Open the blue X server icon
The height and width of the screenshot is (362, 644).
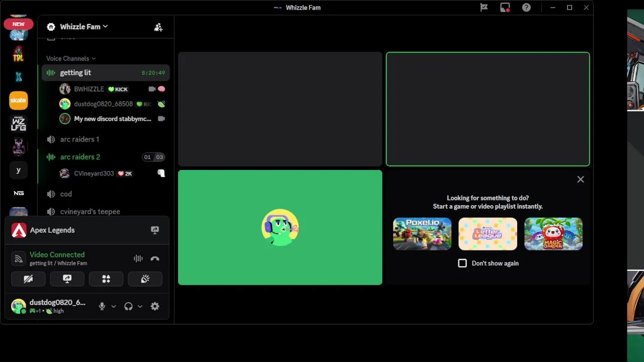pyautogui.click(x=19, y=77)
